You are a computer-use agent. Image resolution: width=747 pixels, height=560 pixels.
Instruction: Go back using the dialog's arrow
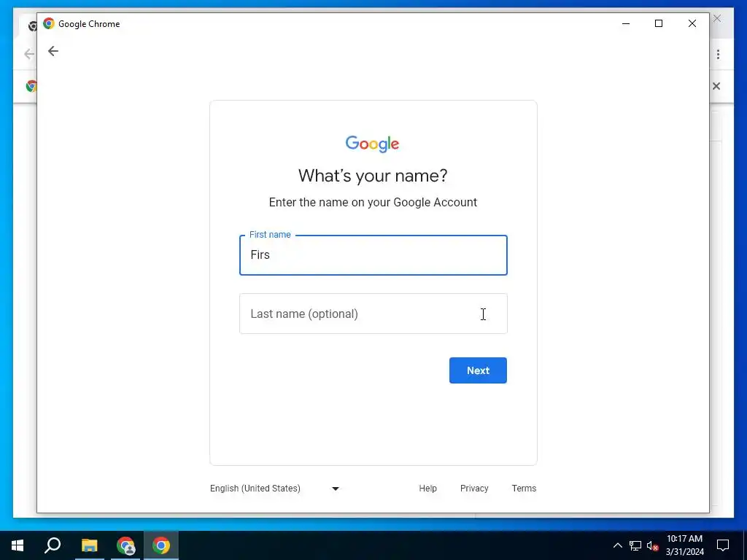click(x=53, y=51)
